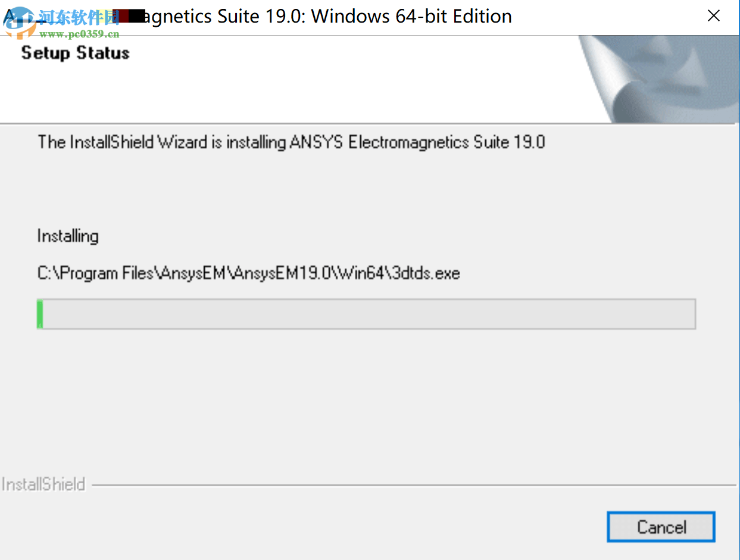
Task: Click the C:\Program Files\AnsysEM file path
Action: click(248, 273)
